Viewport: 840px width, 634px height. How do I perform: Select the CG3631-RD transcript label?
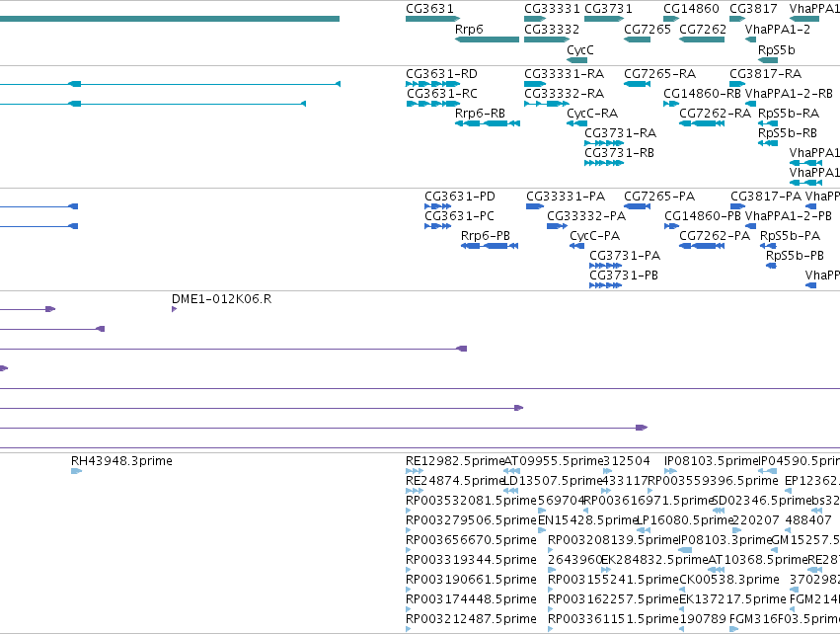pyautogui.click(x=441, y=73)
